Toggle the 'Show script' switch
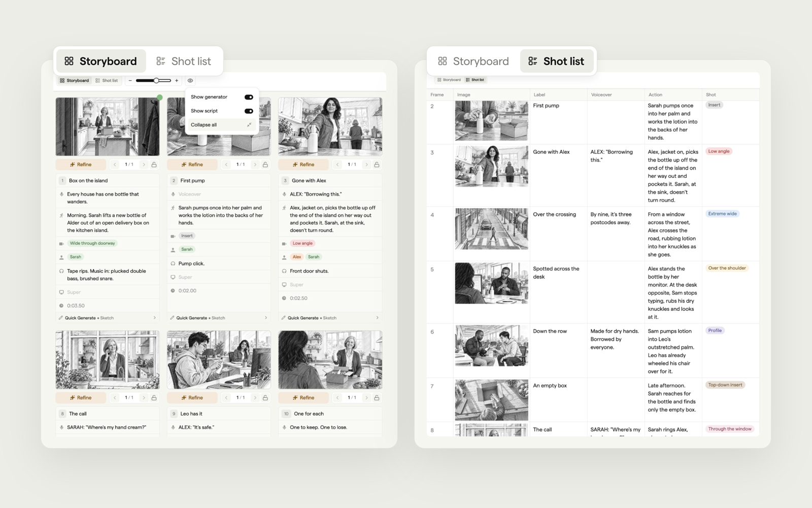 [x=249, y=111]
